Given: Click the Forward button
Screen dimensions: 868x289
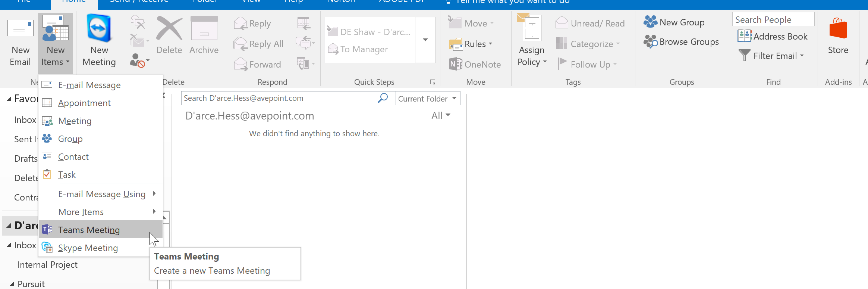Looking at the screenshot, I should pos(257,65).
